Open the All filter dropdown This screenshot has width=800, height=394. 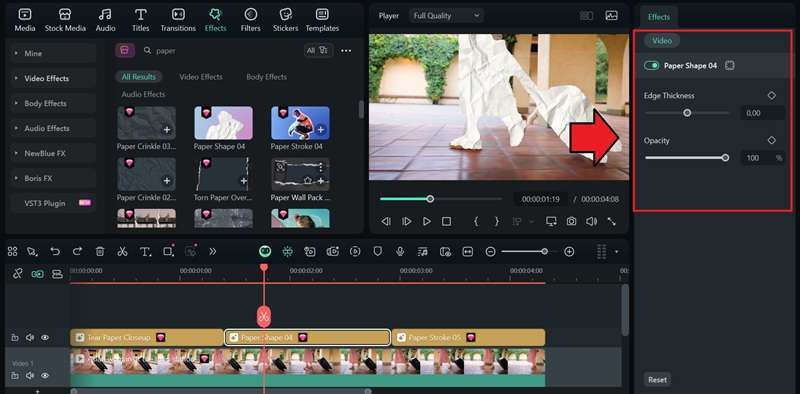[x=317, y=50]
